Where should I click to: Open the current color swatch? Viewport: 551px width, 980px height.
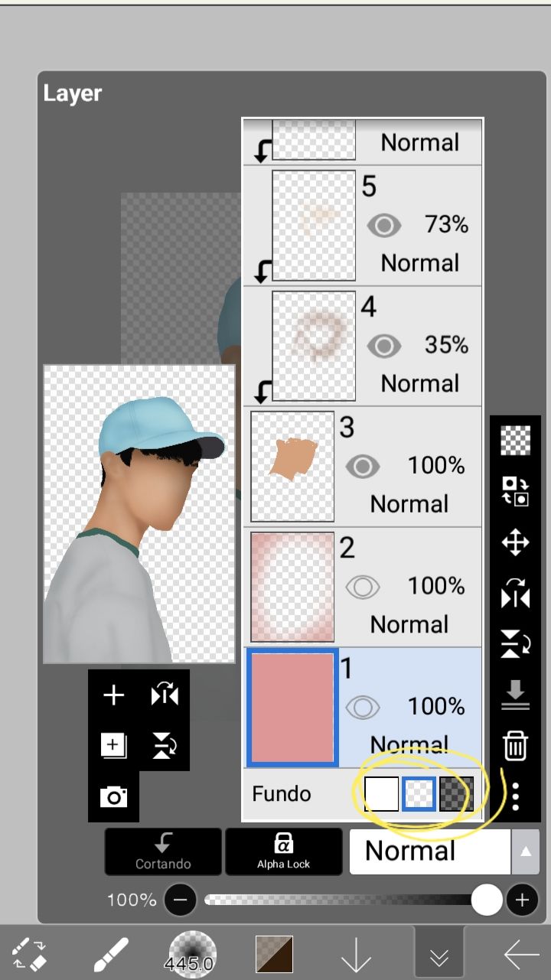point(275,953)
